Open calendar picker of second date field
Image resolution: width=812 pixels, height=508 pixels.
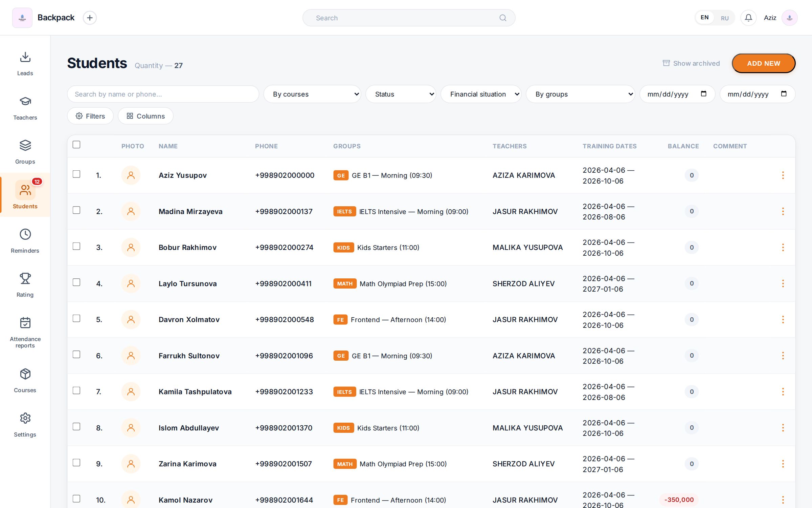coord(784,94)
